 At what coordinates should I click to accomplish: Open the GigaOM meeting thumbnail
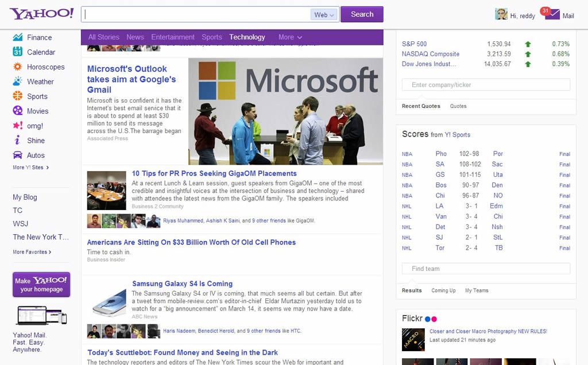click(x=106, y=191)
